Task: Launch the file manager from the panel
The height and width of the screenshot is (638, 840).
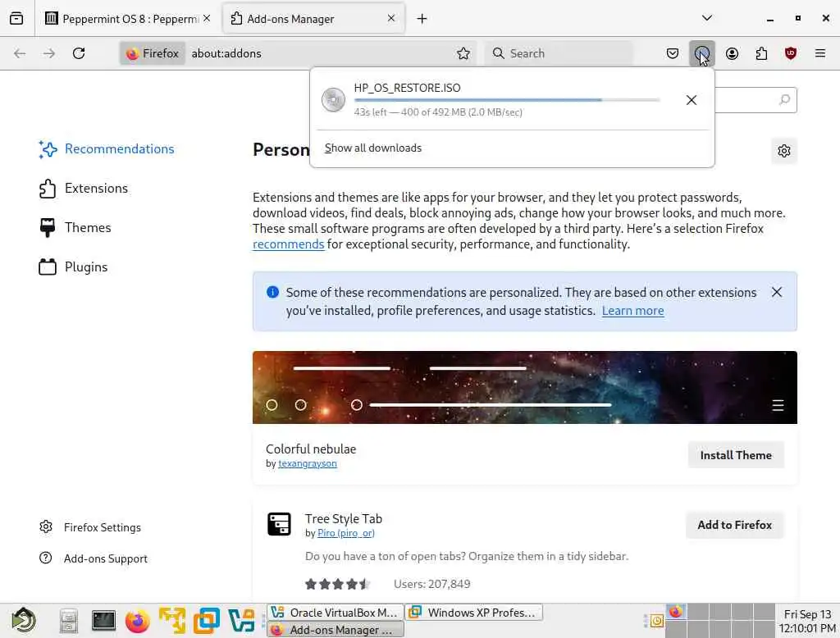Action: coord(69,621)
